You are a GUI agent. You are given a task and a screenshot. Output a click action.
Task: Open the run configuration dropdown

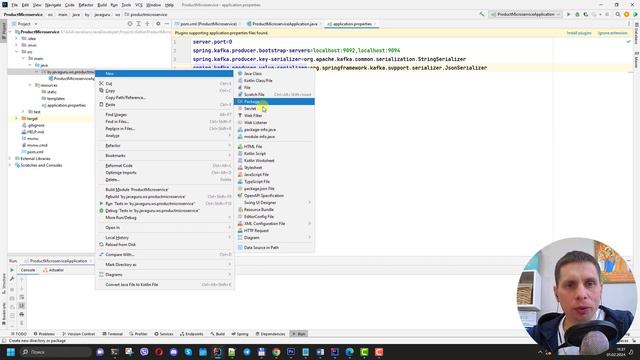526,14
